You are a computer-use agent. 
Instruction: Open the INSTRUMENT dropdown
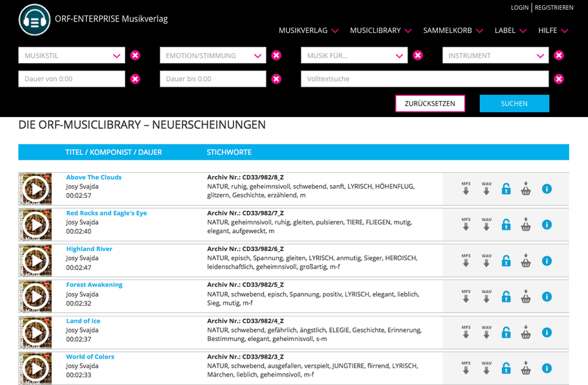coord(495,56)
